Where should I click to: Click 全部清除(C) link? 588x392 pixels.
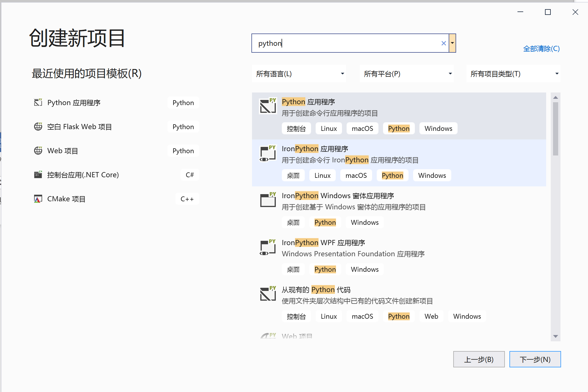pos(541,49)
